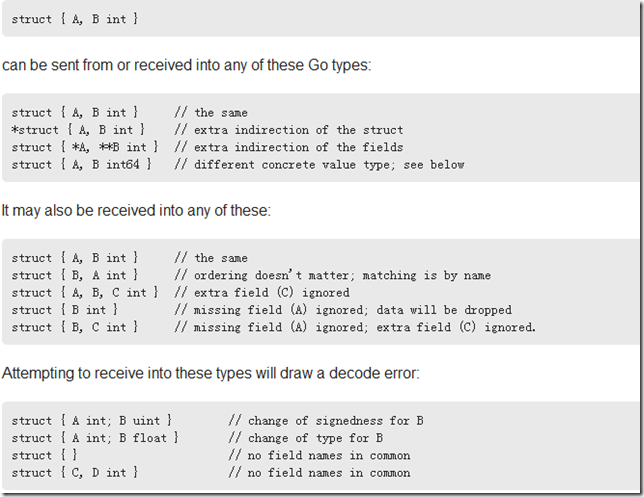The image size is (644, 497).
Task: Click the code "struct { B, A int }"
Action: coord(75,275)
